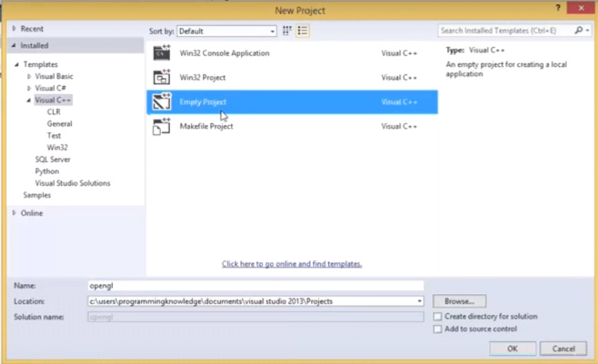Expand the Recent section
The height and width of the screenshot is (364, 598).
coord(14,29)
